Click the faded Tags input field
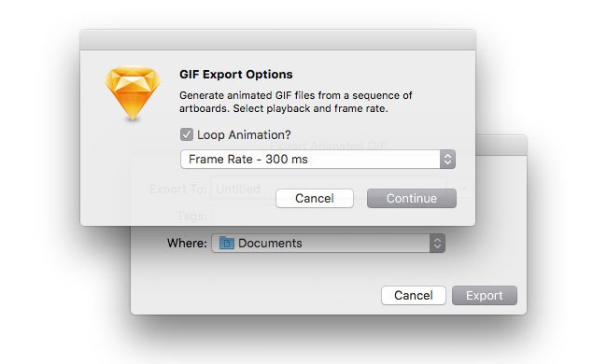Image resolution: width=607 pixels, height=364 pixels. pyautogui.click(x=329, y=216)
